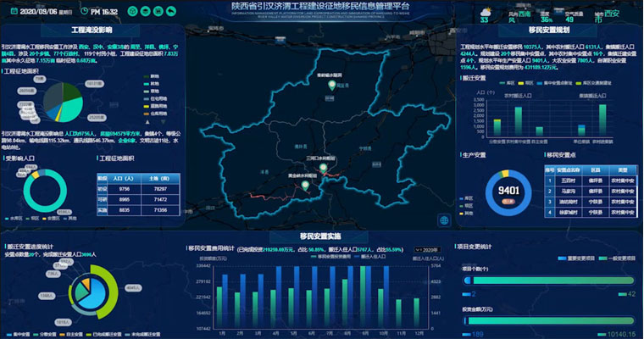The image size is (644, 339).
Task: Click table cell 78297
Action: coord(160,189)
